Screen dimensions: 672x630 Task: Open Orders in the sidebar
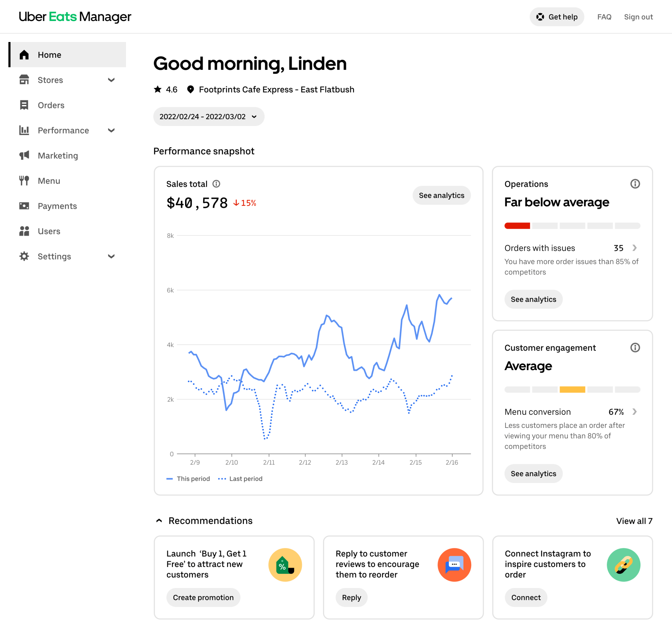[x=67, y=105]
